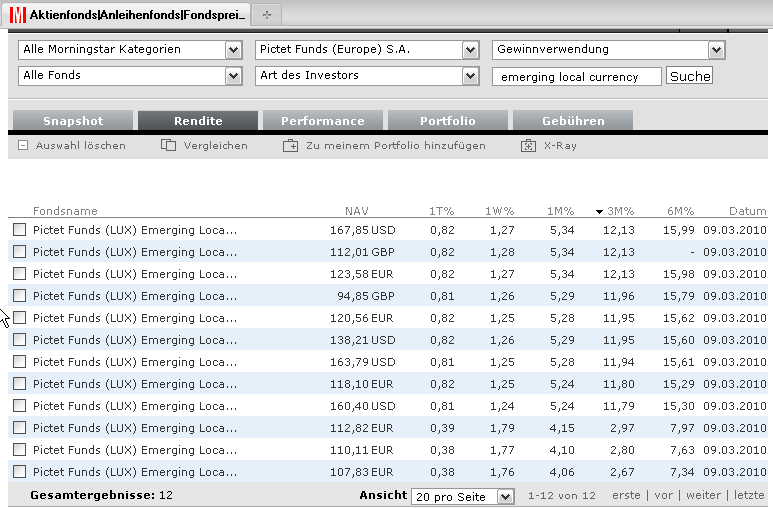The height and width of the screenshot is (508, 773).
Task: Open a new browser tab with plus button
Action: pos(267,15)
